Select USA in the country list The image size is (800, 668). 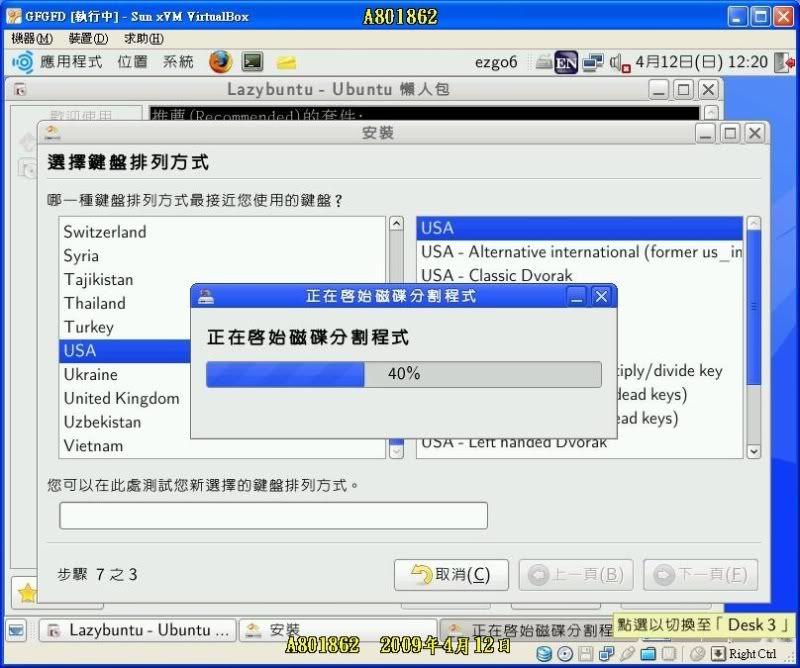pos(124,351)
